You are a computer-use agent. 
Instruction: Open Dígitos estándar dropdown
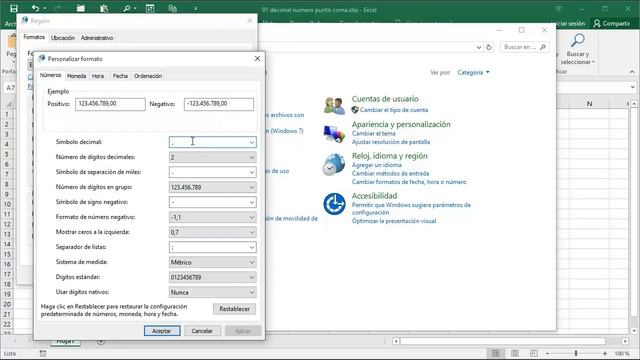[x=252, y=277]
